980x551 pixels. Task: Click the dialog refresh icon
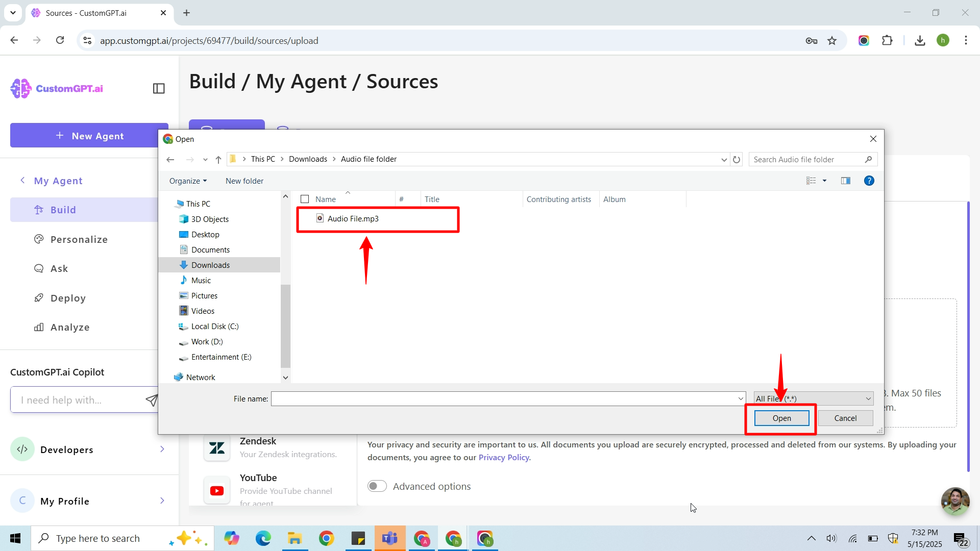click(x=737, y=160)
